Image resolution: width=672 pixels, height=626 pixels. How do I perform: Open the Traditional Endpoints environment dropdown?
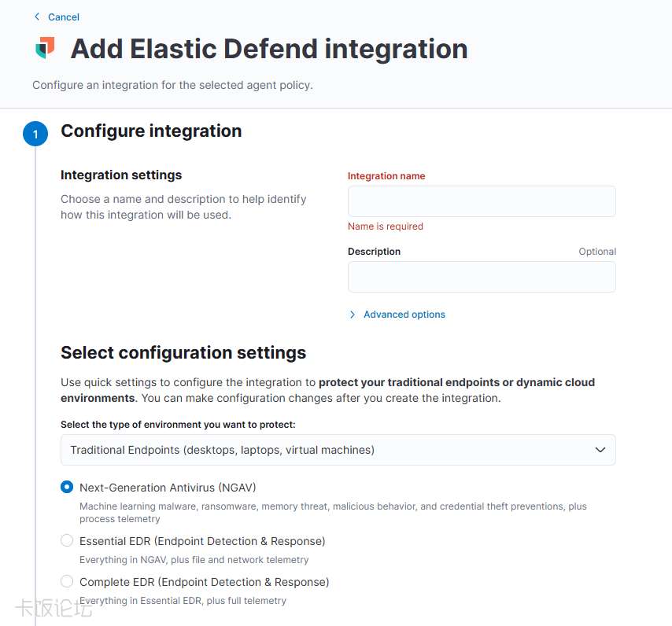point(338,450)
